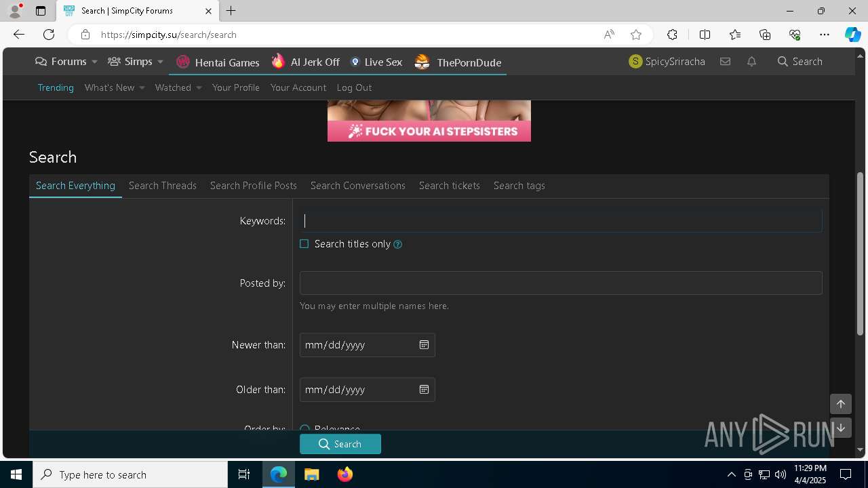868x488 pixels.
Task: Go to Your Account
Action: click(x=298, y=87)
